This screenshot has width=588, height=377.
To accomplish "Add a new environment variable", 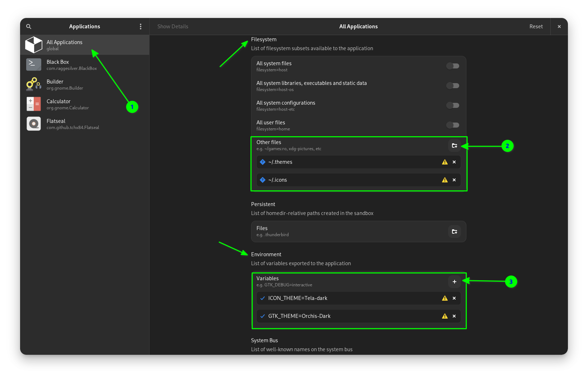I will (x=454, y=282).
